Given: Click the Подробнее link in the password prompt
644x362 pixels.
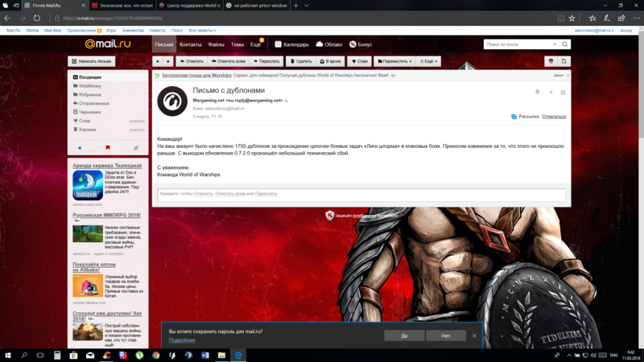Looking at the screenshot, I should (182, 340).
